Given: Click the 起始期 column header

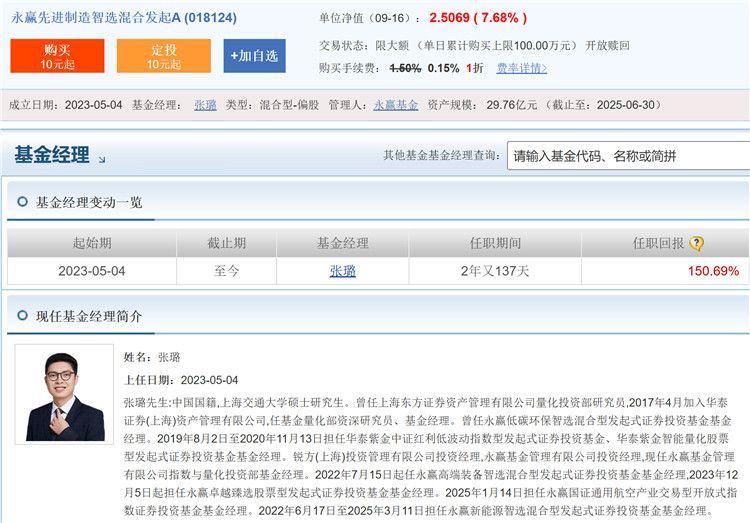Looking at the screenshot, I should 92,243.
